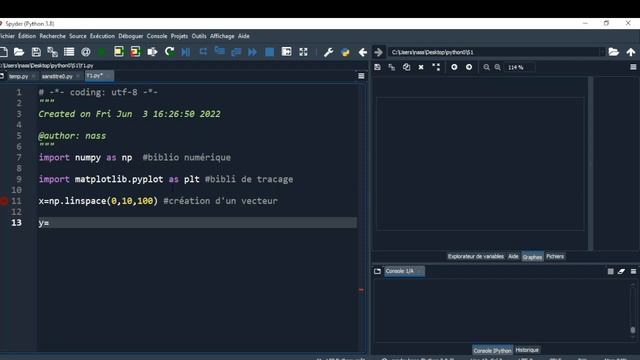Image resolution: width=640 pixels, height=360 pixels.
Task: Copy the plot to the clipboard icon
Action: pyautogui.click(x=407, y=67)
